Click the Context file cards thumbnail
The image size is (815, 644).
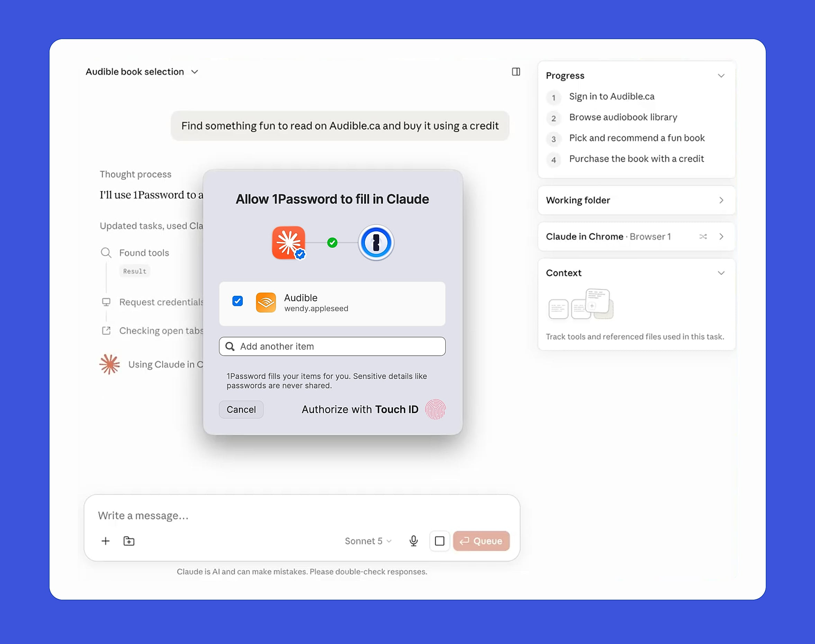pos(581,304)
